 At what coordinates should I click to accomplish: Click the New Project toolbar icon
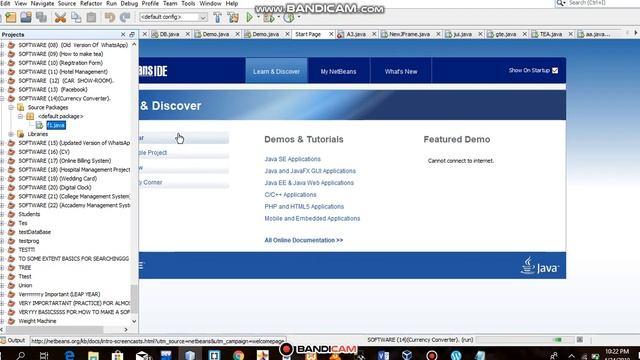tap(11, 18)
